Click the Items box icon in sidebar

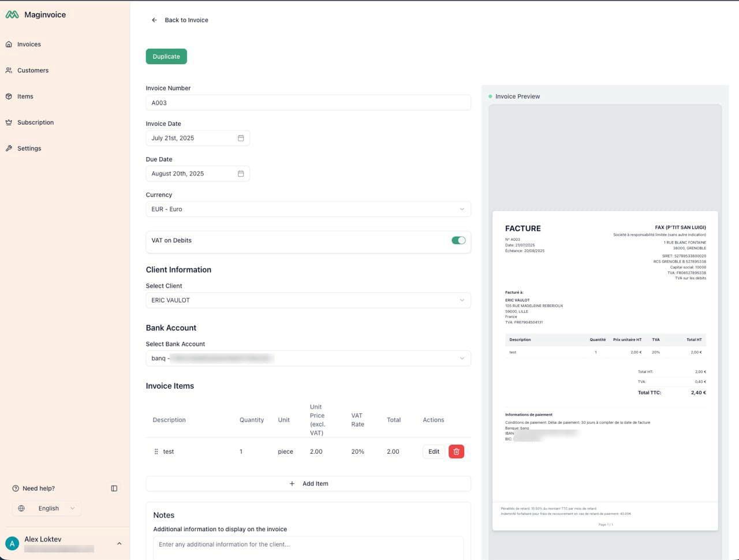(9, 96)
